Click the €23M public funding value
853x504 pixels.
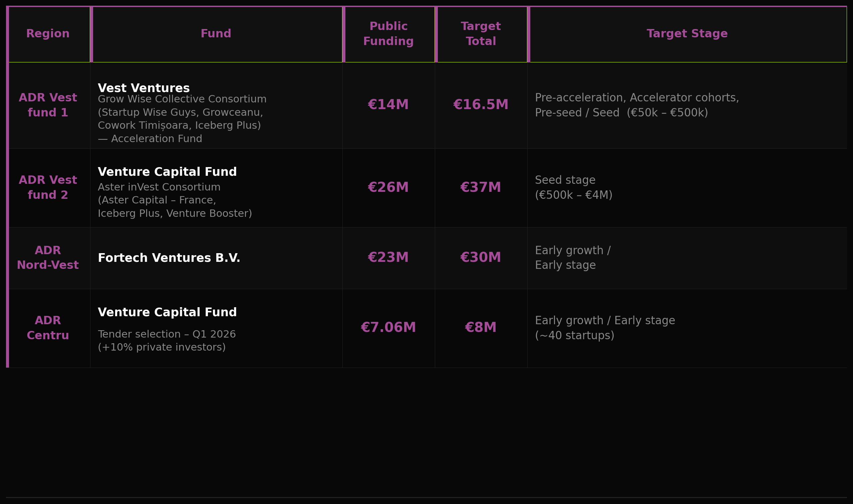pyautogui.click(x=388, y=258)
